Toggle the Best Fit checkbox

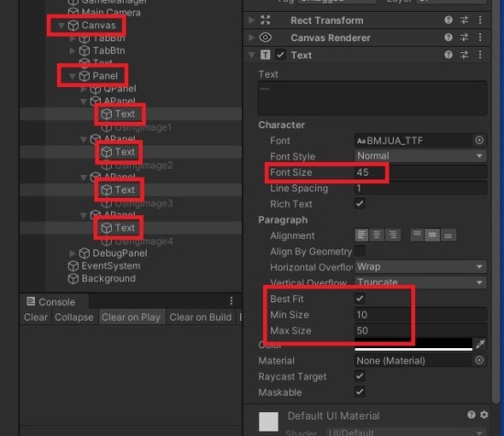click(x=360, y=299)
